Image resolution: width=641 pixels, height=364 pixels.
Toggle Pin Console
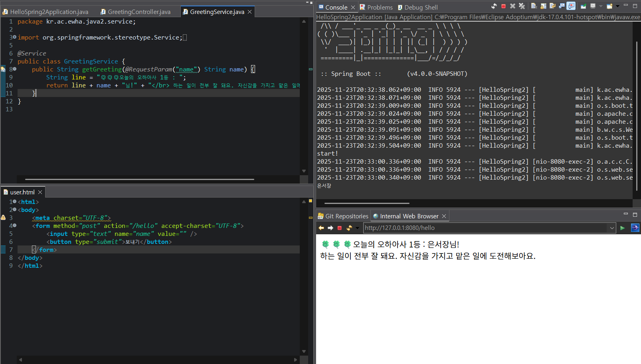click(584, 6)
